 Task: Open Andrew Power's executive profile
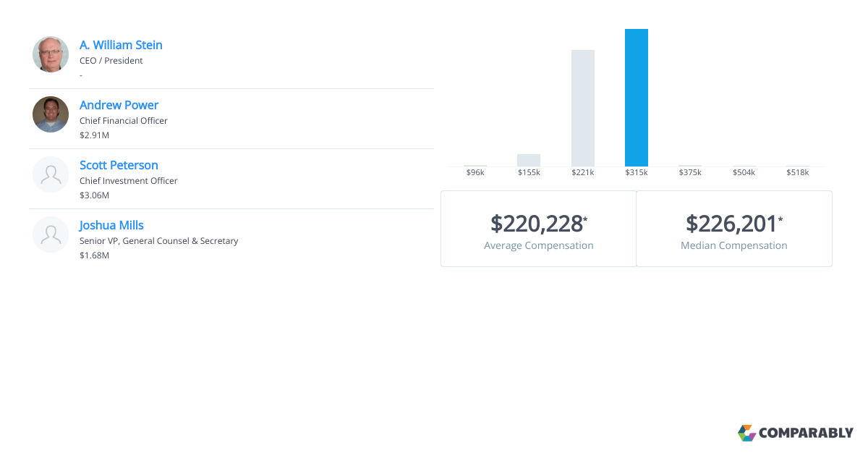tap(119, 105)
